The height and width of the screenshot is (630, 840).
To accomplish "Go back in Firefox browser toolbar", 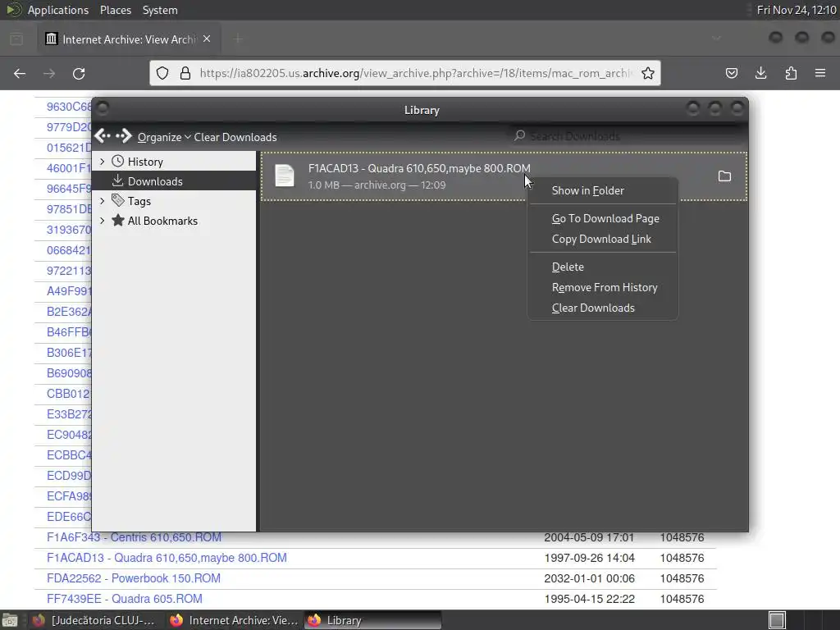I will point(20,73).
